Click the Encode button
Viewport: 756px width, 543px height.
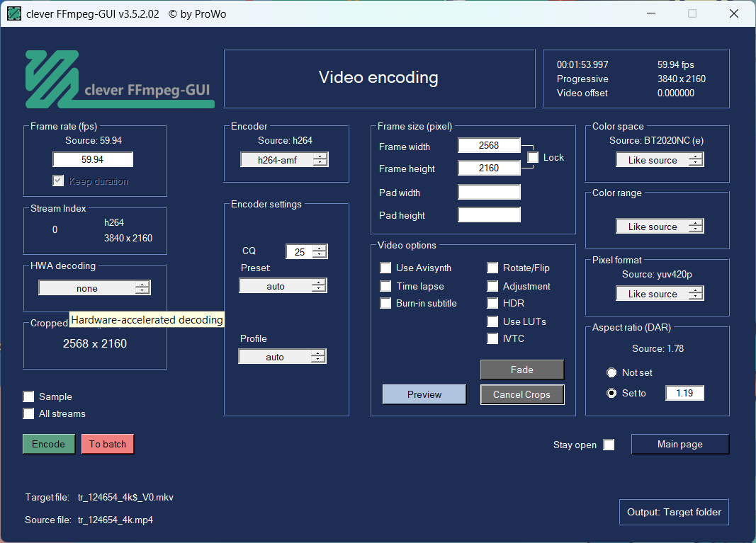[49, 444]
